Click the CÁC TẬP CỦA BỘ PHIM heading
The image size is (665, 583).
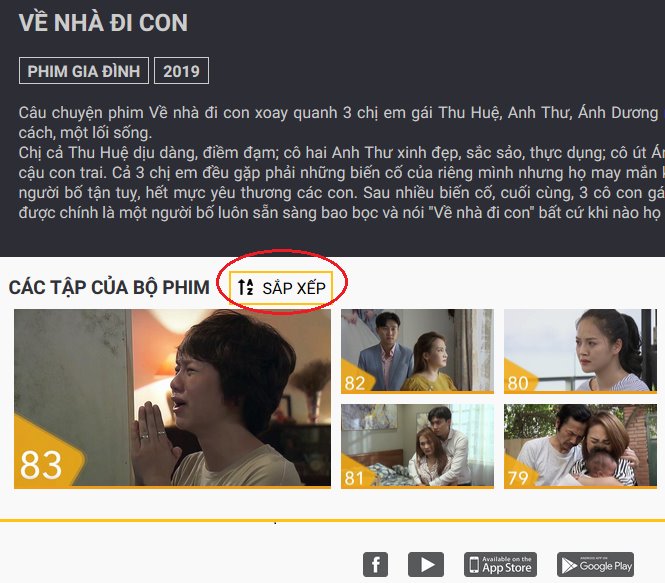pyautogui.click(x=109, y=287)
